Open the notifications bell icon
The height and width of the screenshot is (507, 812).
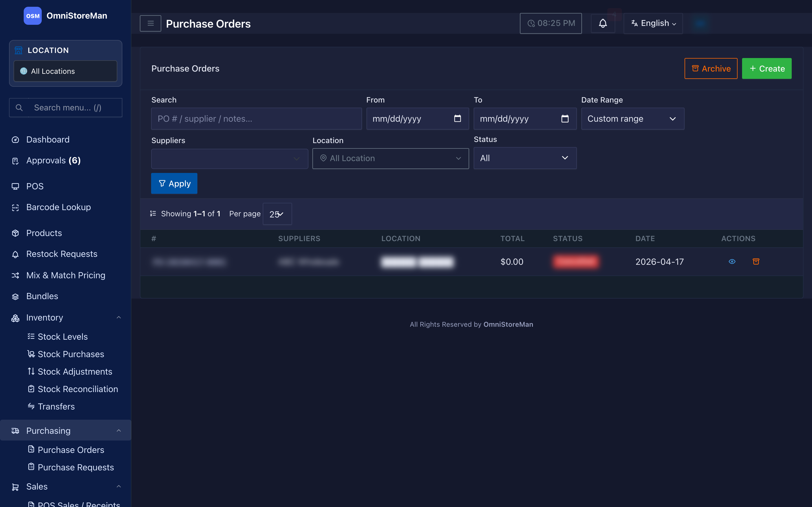tap(603, 23)
